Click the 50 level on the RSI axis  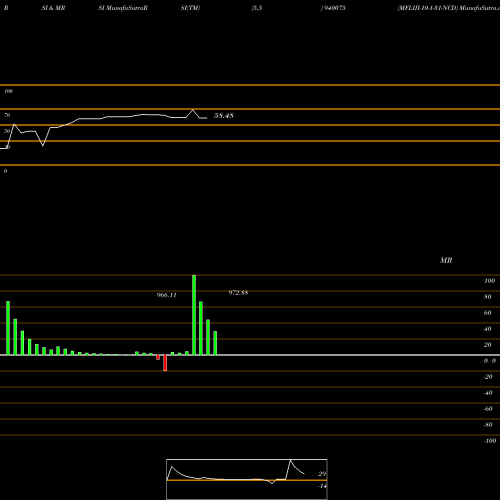point(7,131)
